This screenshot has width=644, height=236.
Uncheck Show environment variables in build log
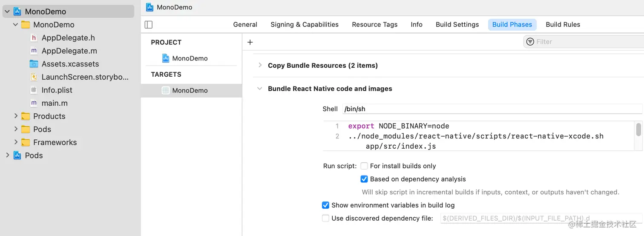[325, 205]
